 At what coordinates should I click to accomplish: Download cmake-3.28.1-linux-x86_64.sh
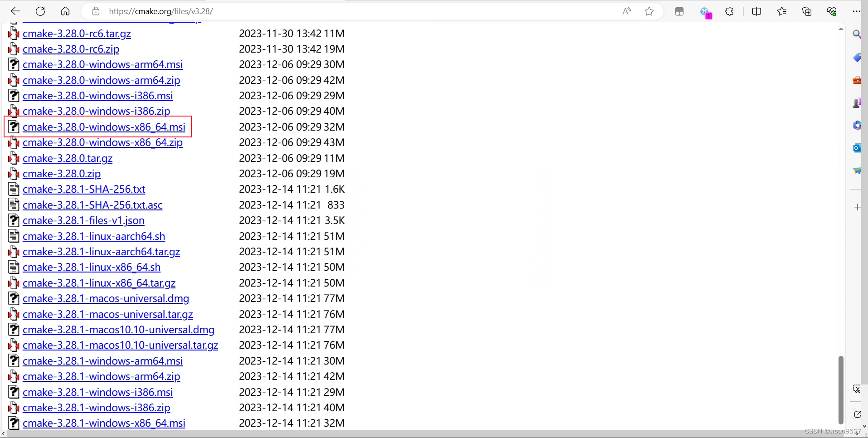(92, 267)
